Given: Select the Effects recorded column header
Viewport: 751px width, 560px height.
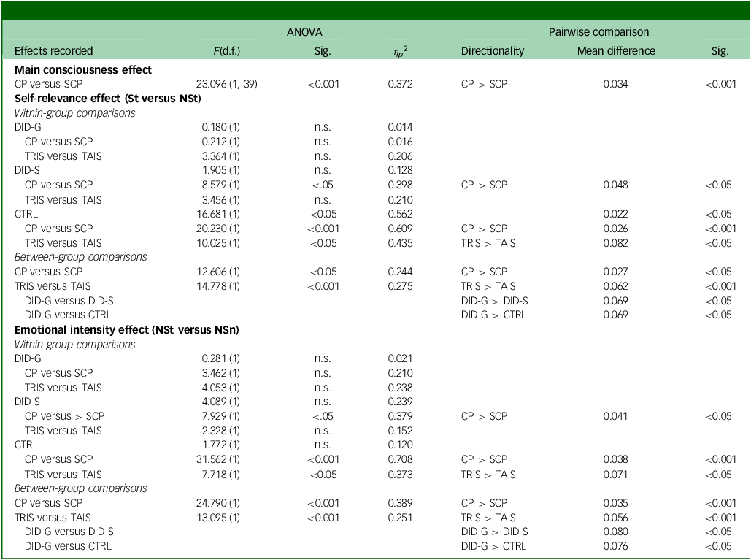Looking at the screenshot, I should [x=52, y=51].
